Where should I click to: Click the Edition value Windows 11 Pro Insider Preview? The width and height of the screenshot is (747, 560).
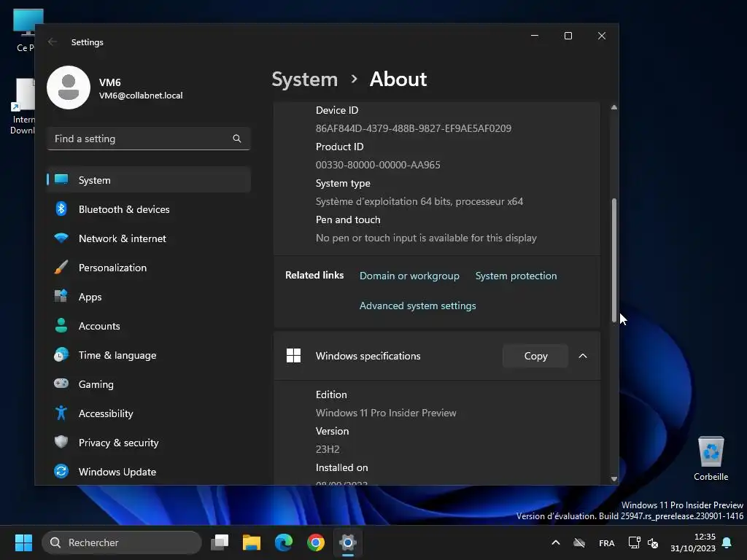(386, 413)
